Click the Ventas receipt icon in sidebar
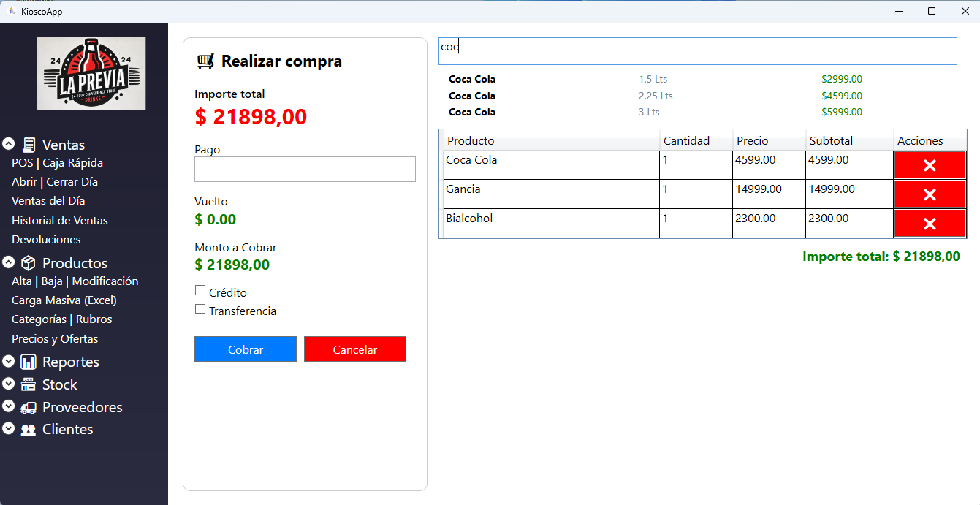Viewport: 980px width, 505px height. click(29, 145)
